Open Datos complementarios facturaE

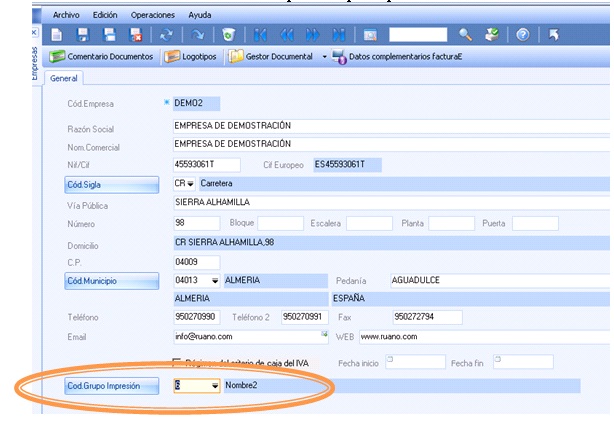point(397,57)
